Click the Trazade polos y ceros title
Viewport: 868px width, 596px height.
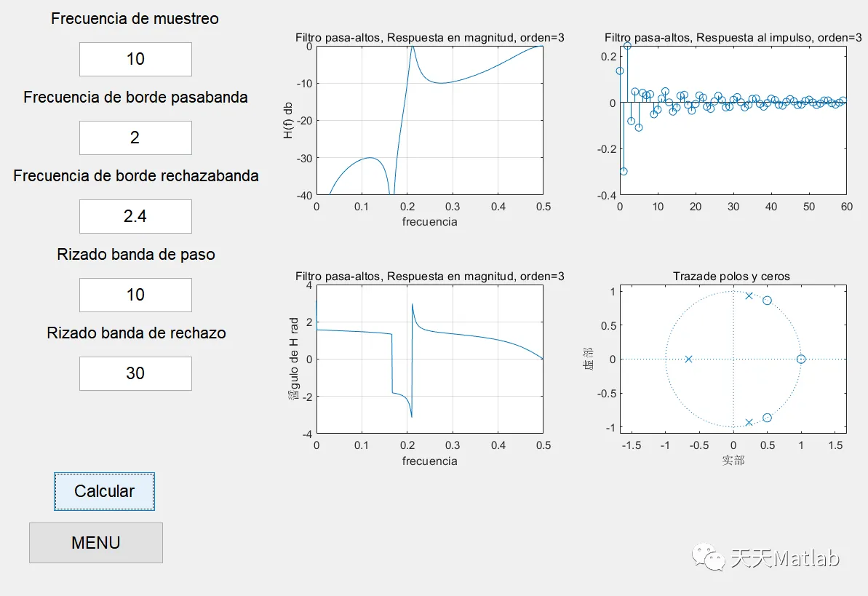pos(731,276)
